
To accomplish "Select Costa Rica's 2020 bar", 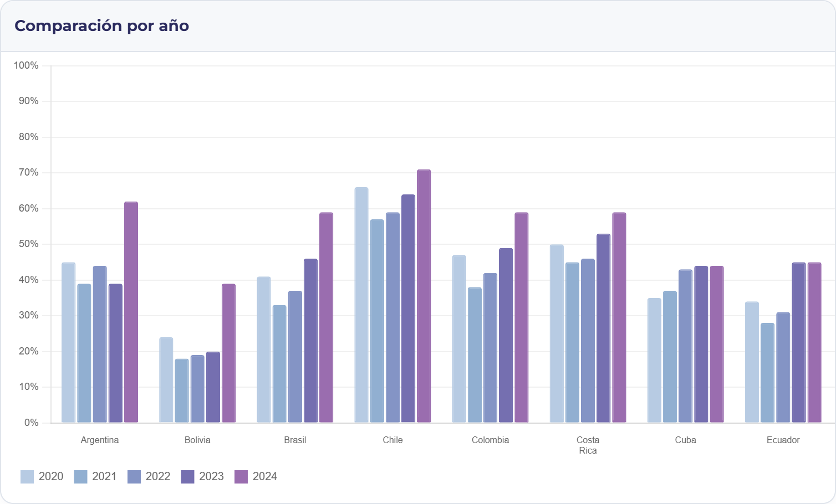I will click(x=557, y=334).
